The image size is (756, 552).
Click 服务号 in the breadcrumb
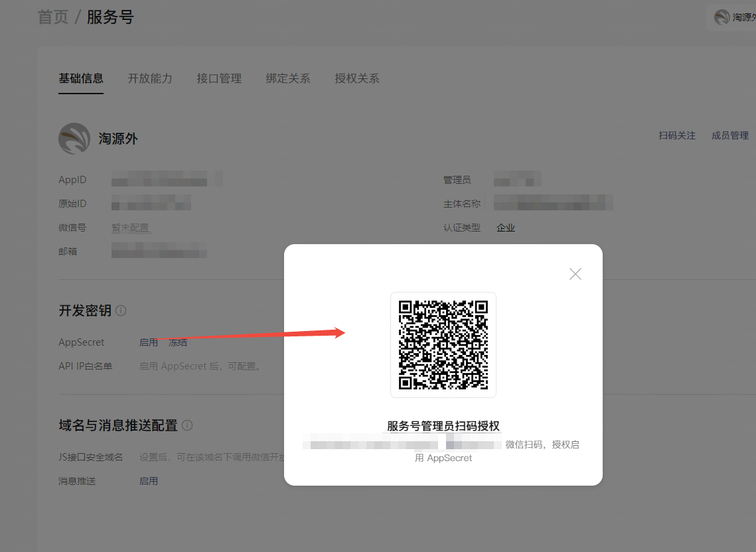[110, 17]
